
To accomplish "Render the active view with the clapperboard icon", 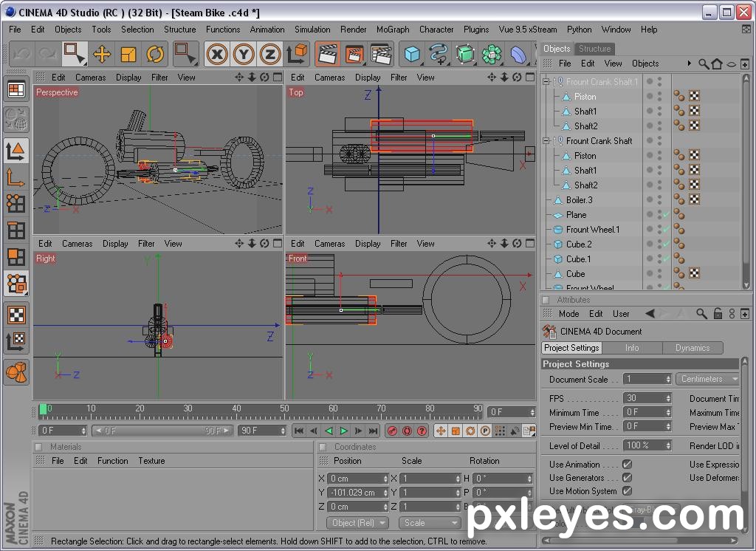I will (328, 54).
